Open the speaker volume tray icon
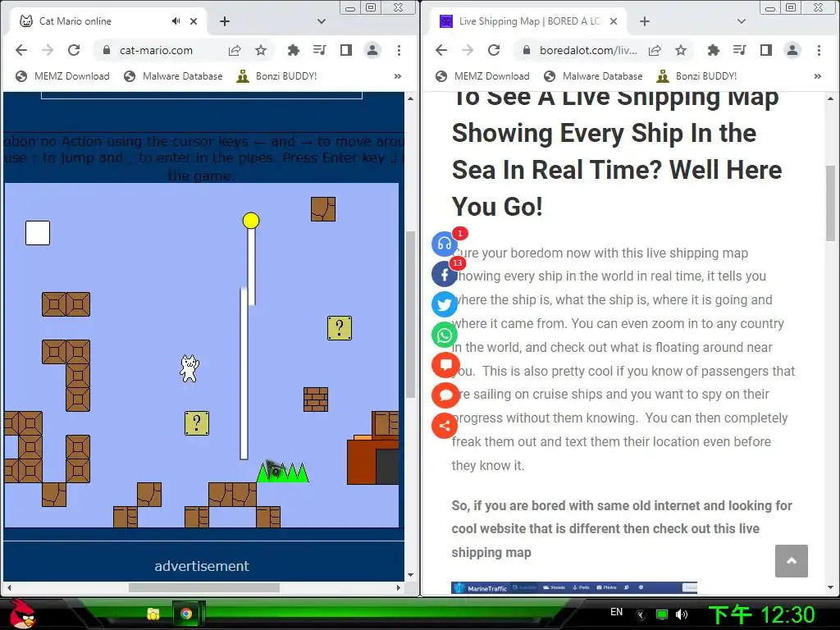 click(682, 614)
